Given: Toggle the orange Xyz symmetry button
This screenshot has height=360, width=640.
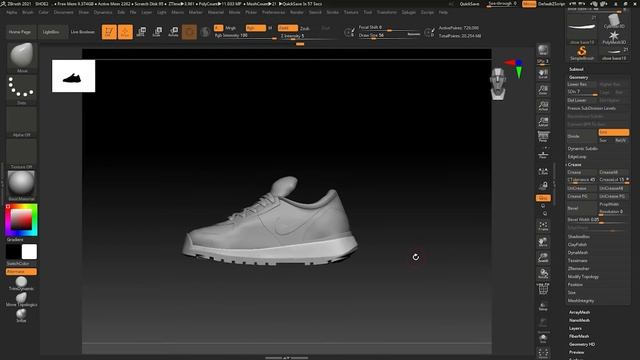Looking at the screenshot, I should [543, 198].
